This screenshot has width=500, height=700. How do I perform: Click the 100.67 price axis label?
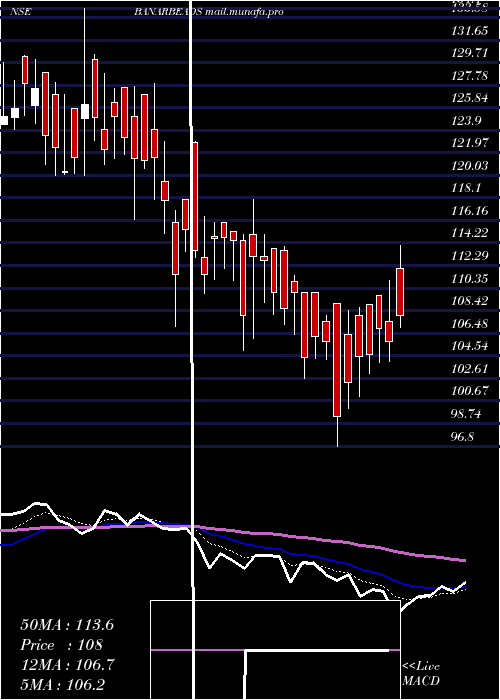click(469, 391)
